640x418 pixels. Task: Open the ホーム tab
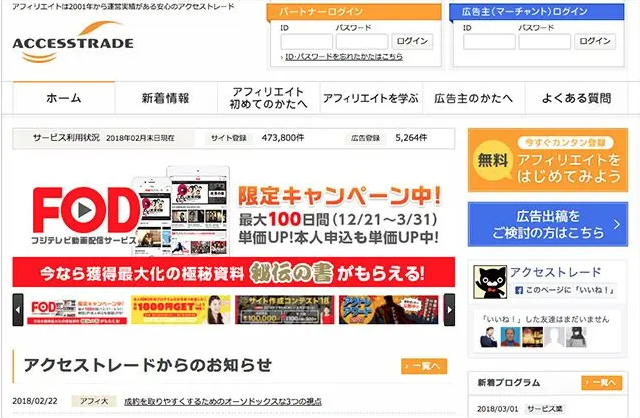(x=64, y=98)
